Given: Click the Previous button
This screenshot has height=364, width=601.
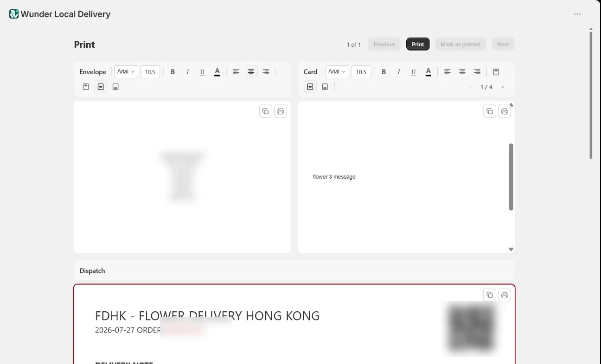Looking at the screenshot, I should point(384,44).
